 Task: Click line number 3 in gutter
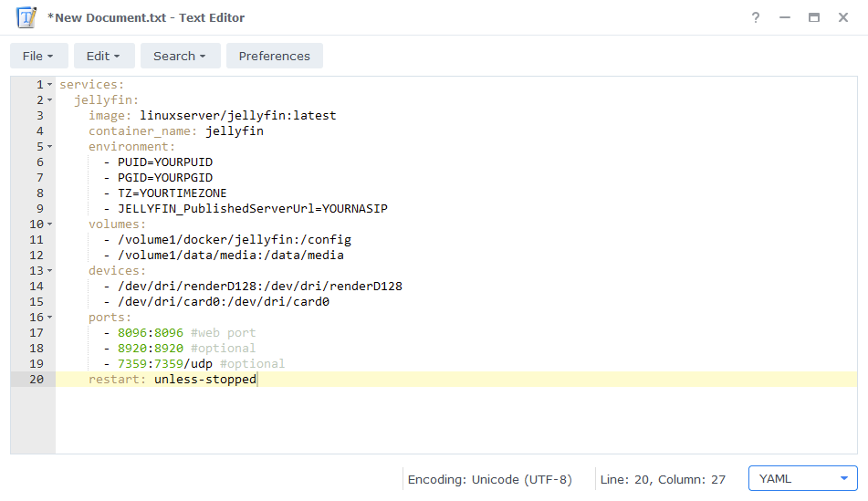(40, 116)
